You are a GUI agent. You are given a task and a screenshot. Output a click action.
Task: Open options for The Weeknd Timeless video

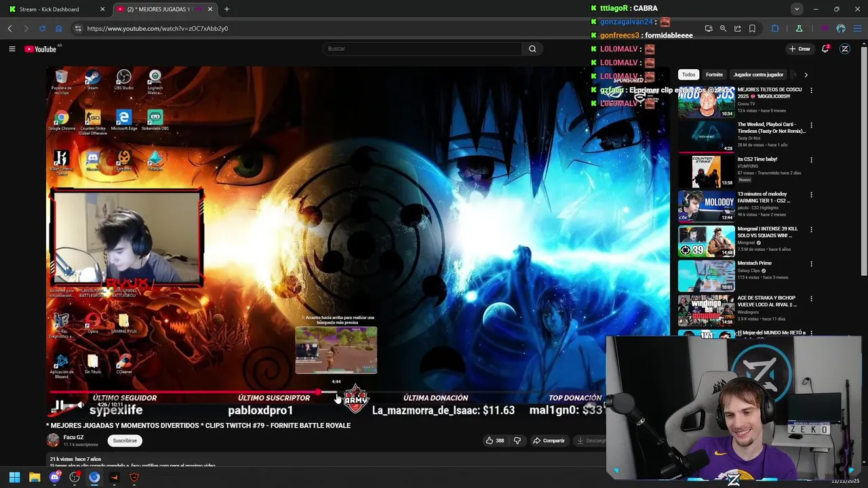[811, 125]
